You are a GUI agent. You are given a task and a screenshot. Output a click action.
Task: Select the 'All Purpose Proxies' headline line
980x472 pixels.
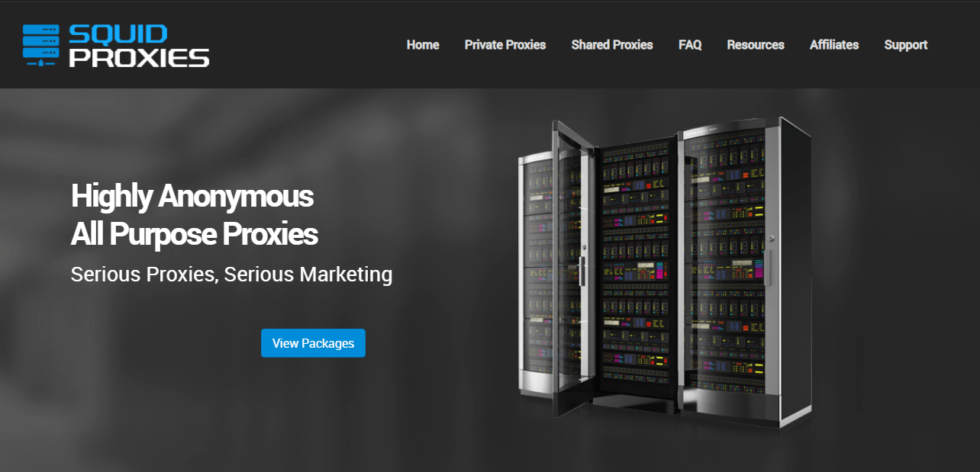coord(195,234)
